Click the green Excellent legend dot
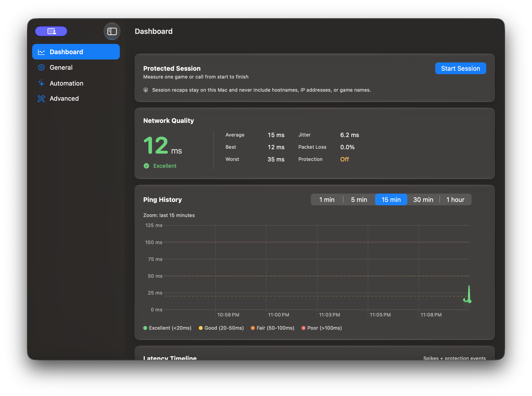Image resolution: width=532 pixels, height=396 pixels. [145, 328]
